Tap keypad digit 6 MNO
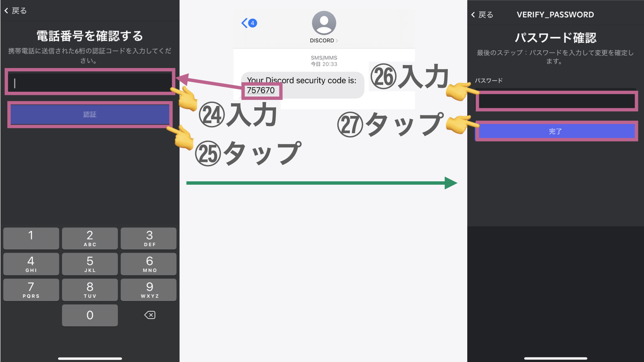This screenshot has width=644, height=362. click(149, 264)
